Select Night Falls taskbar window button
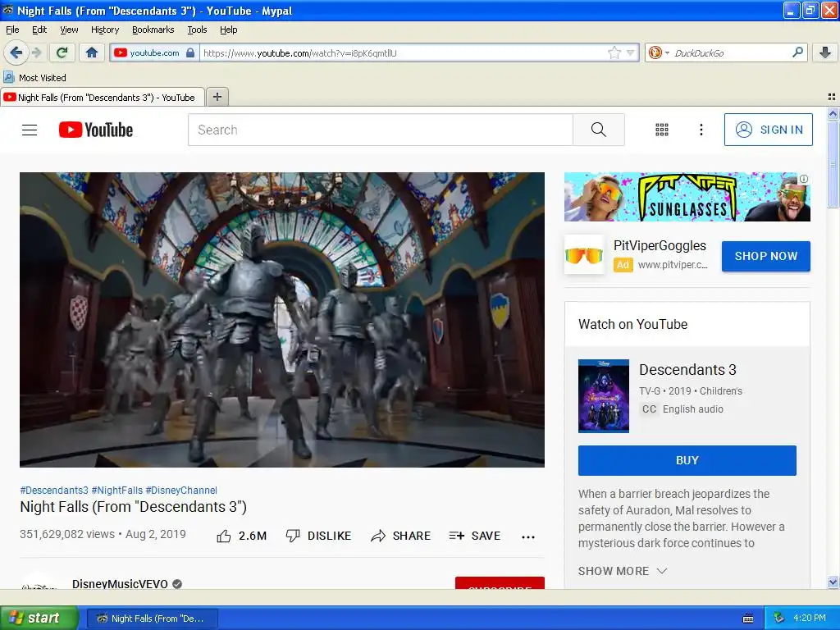840x630 pixels. pyautogui.click(x=152, y=619)
